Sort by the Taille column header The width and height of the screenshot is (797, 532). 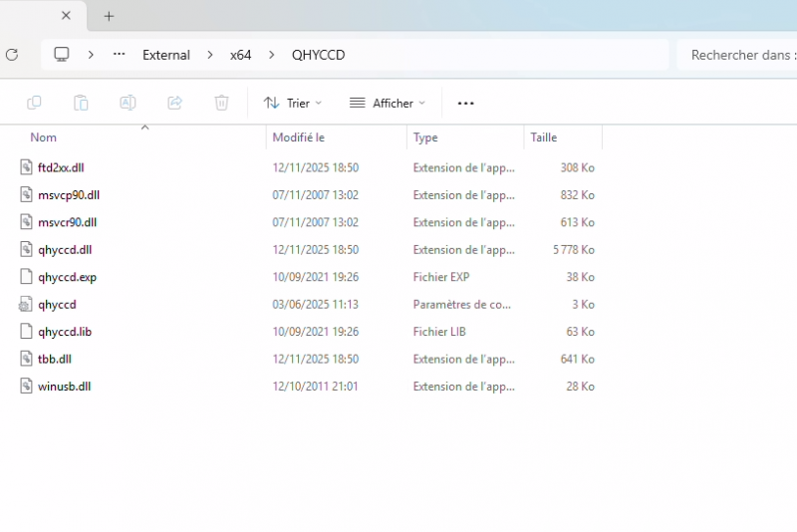[543, 137]
